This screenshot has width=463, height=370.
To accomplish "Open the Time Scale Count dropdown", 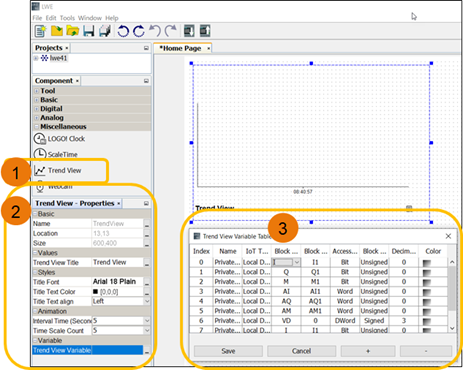I will tap(147, 330).
